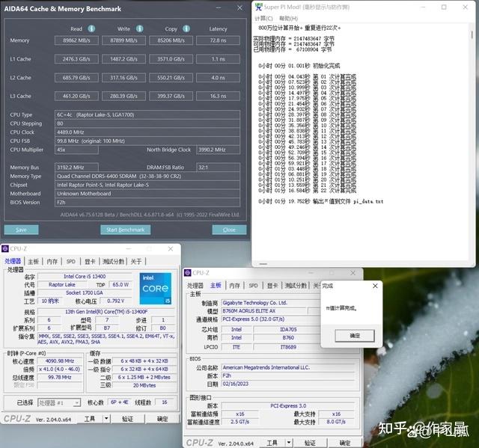
Task: Select 处理器 tab in CPU-Z processor window
Action: click(x=13, y=262)
